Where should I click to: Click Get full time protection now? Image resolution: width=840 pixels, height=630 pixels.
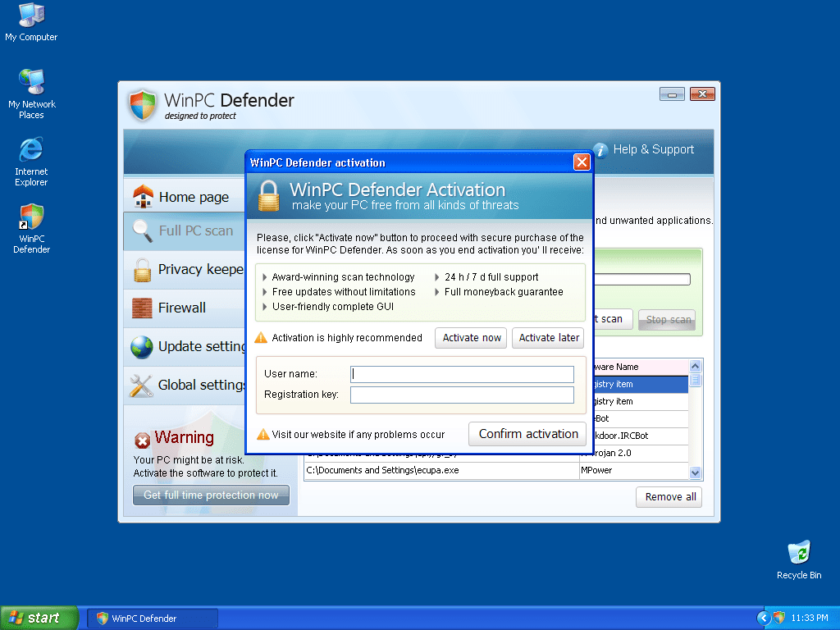(211, 495)
